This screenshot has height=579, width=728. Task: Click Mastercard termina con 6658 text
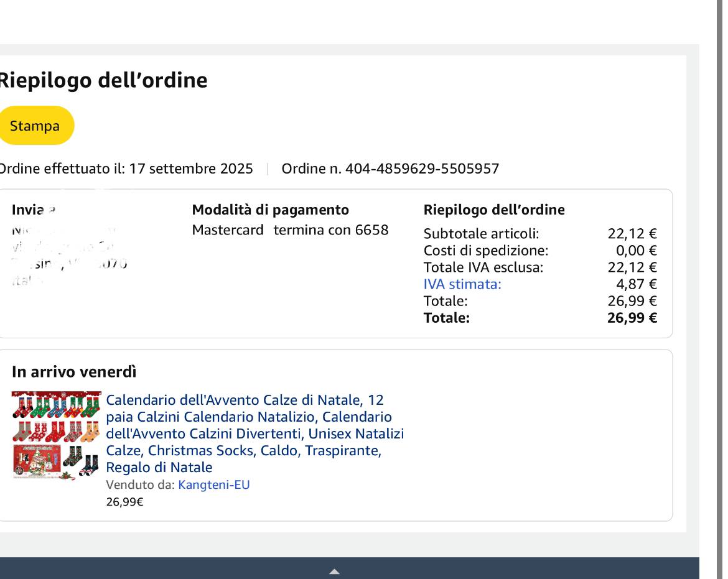290,230
